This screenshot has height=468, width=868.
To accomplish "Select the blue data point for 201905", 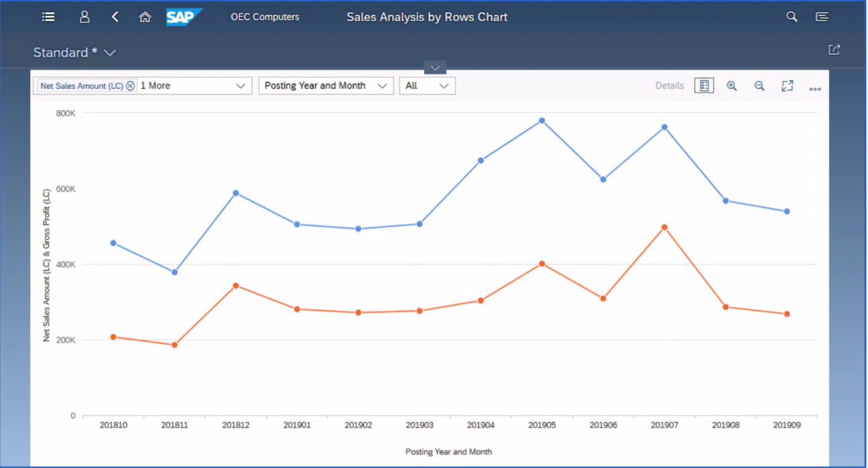I will [x=542, y=120].
